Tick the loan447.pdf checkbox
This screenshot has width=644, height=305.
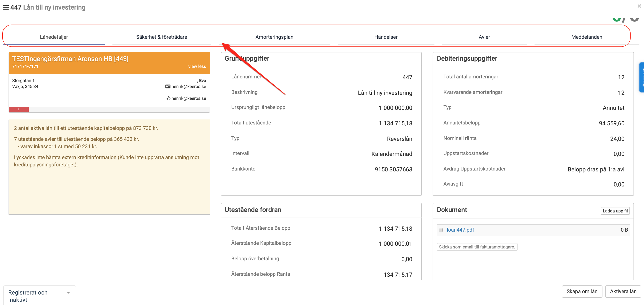pos(440,230)
